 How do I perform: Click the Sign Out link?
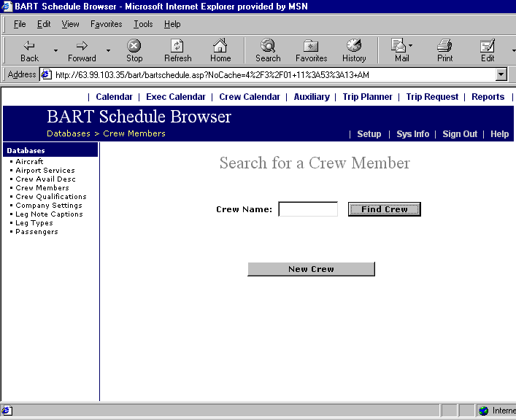460,134
